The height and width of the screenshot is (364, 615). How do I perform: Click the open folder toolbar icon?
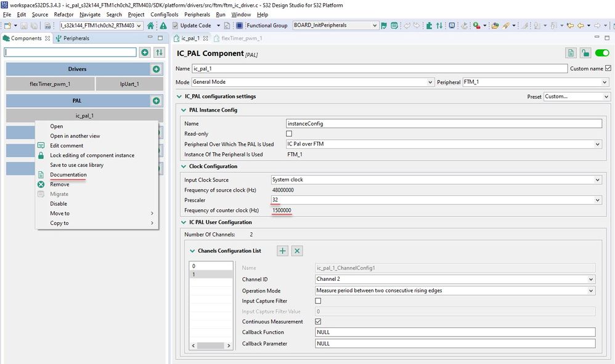tap(495, 25)
